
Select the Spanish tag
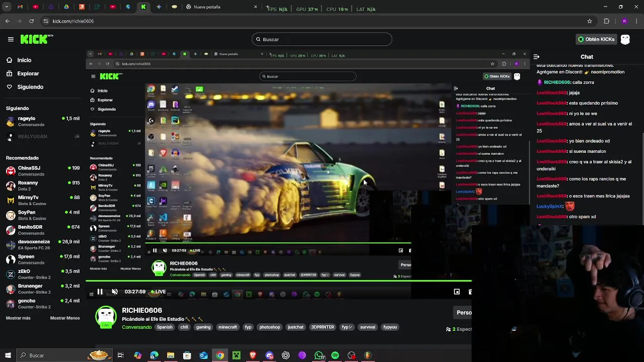(x=165, y=327)
